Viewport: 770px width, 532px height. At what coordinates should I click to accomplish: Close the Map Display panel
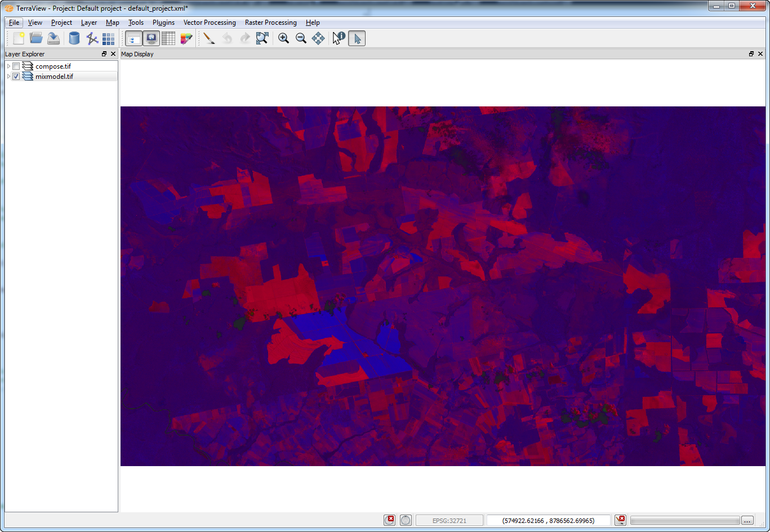click(760, 54)
